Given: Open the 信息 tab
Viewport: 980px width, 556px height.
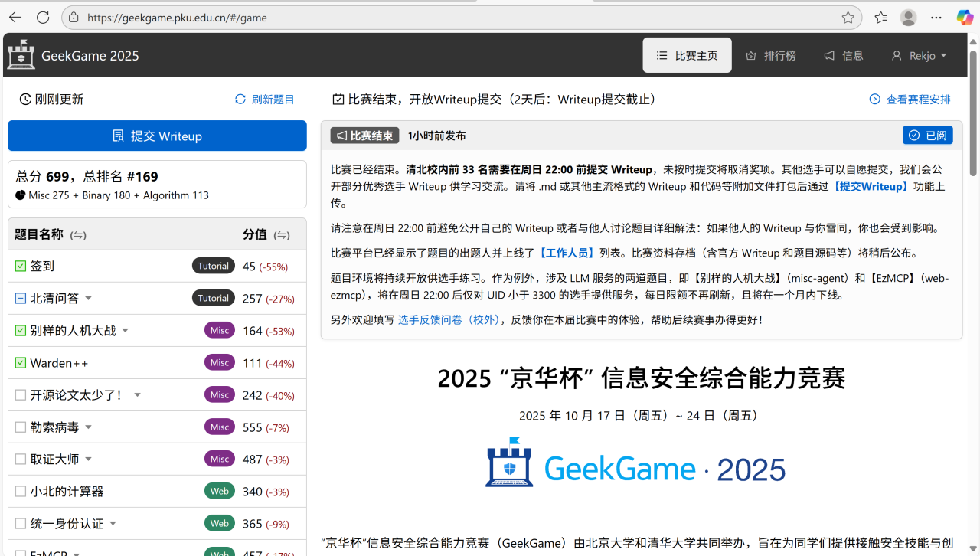Looking at the screenshot, I should (844, 55).
